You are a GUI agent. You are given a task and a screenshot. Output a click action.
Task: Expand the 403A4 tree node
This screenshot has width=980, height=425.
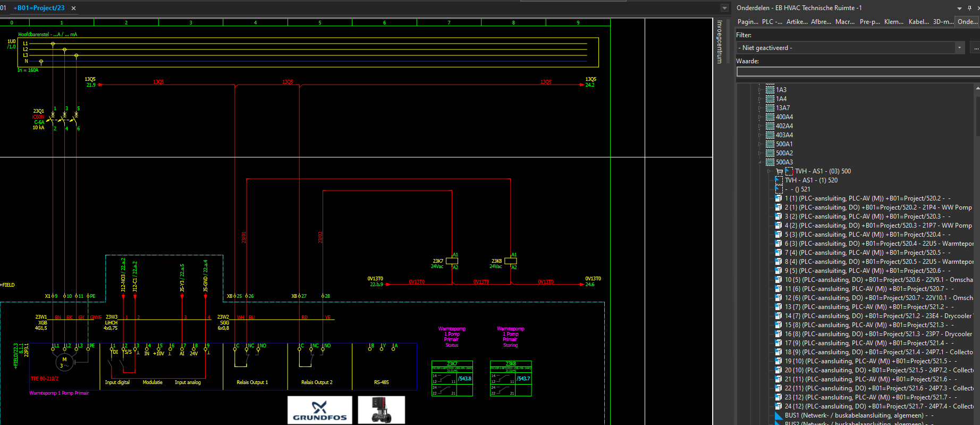coord(760,135)
